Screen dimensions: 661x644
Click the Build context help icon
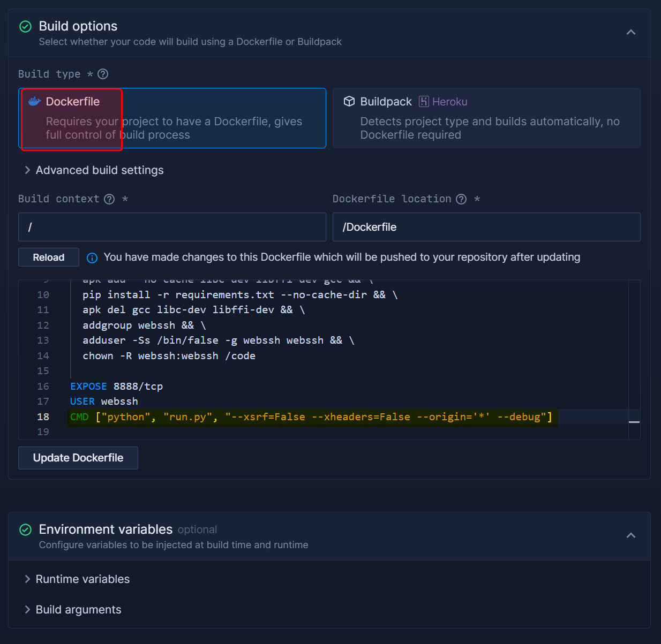tap(109, 199)
